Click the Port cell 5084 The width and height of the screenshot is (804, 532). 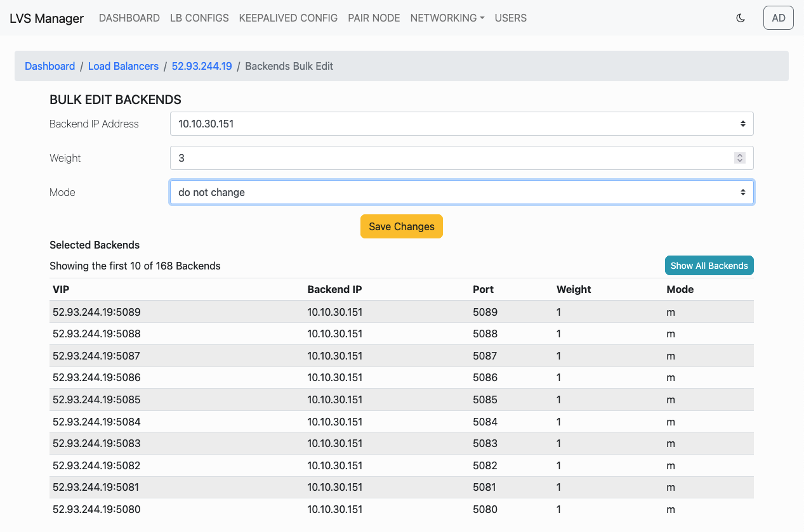485,422
